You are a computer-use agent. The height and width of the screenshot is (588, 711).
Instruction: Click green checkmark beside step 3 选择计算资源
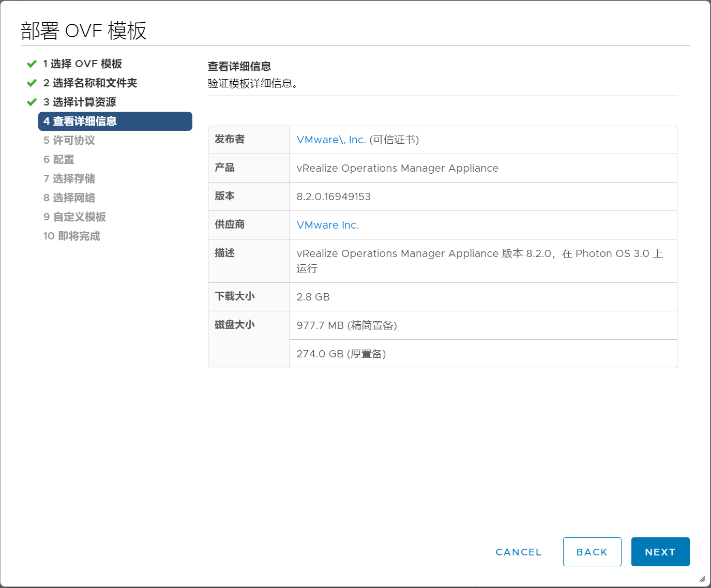[x=32, y=102]
